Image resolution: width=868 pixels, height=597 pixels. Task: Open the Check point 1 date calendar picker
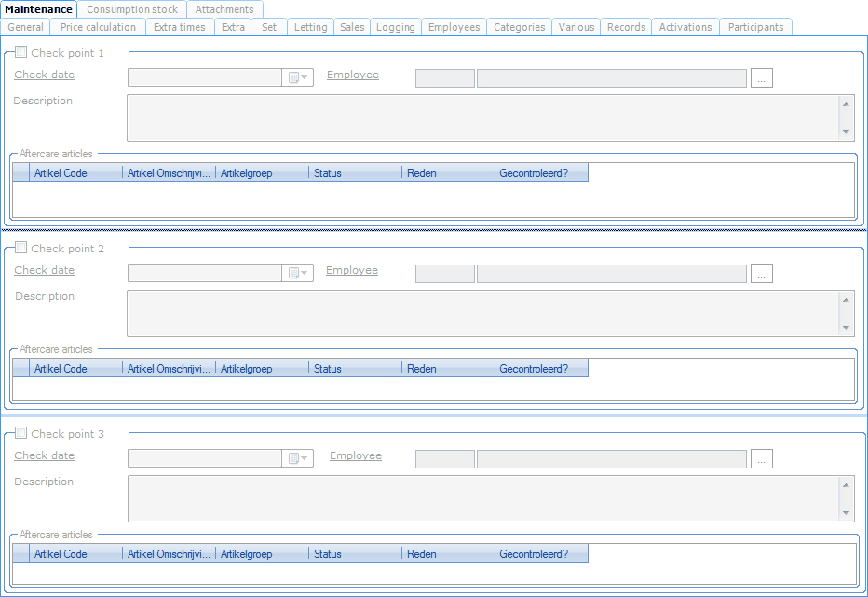pos(297,78)
